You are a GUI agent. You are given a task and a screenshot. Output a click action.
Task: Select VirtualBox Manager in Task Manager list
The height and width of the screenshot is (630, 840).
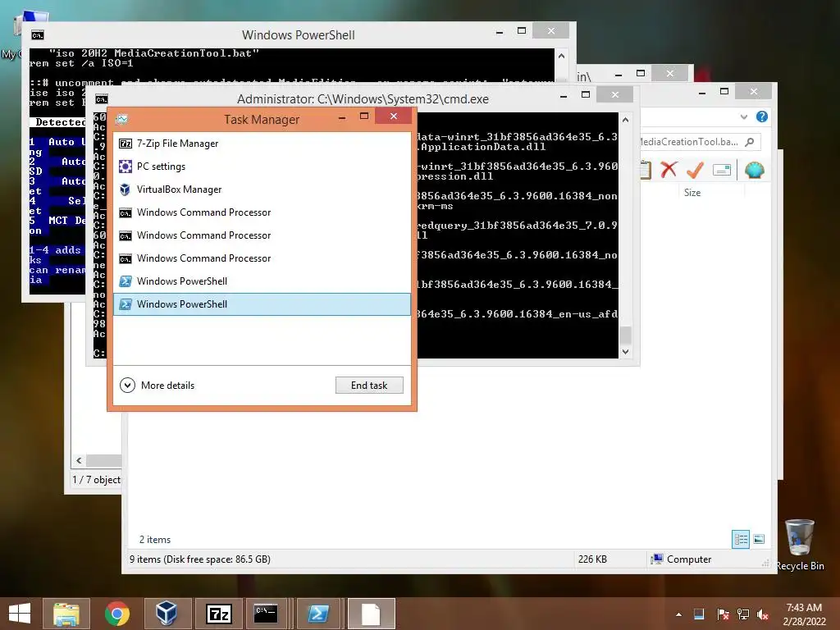(x=262, y=189)
